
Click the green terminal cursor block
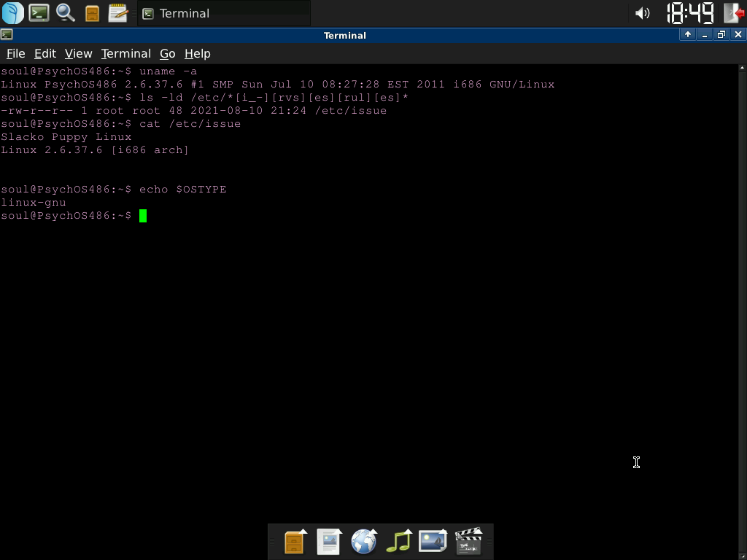click(143, 216)
